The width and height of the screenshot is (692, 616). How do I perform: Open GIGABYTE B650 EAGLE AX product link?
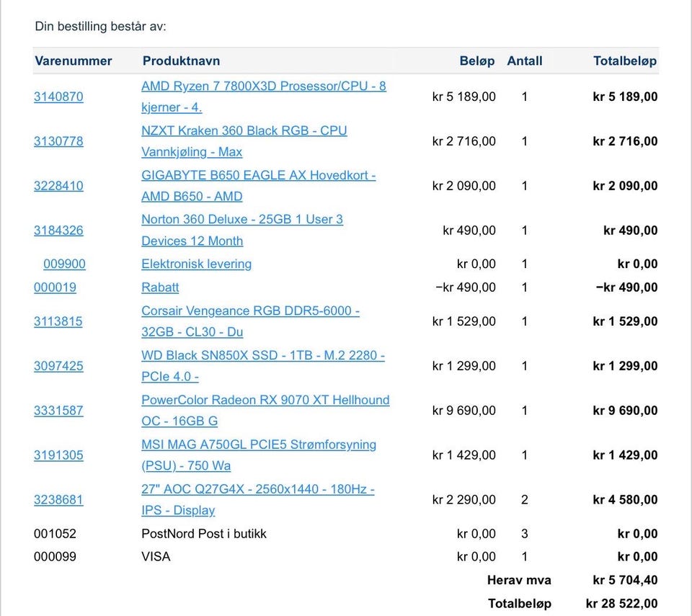[259, 186]
